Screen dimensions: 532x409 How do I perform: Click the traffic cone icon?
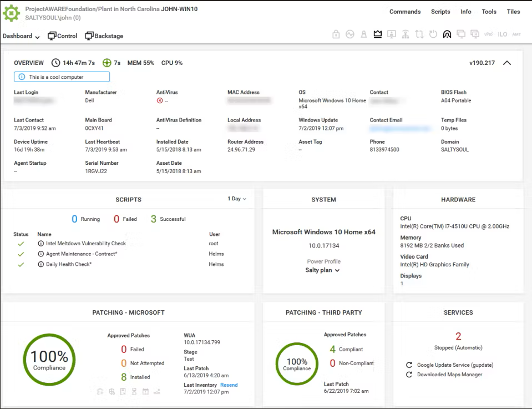[x=364, y=34]
